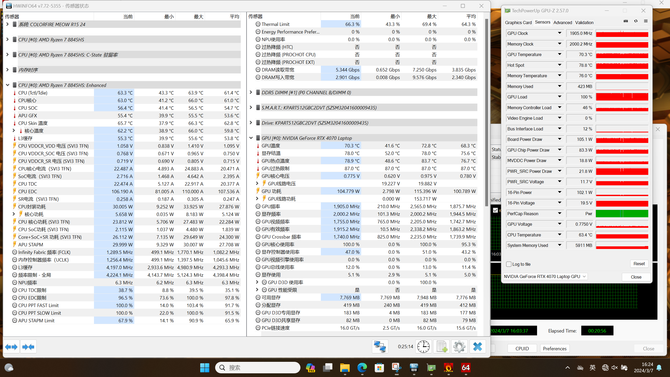Start logging with the HWiNFO log file icon
This screenshot has height=377, width=670.
(442, 347)
